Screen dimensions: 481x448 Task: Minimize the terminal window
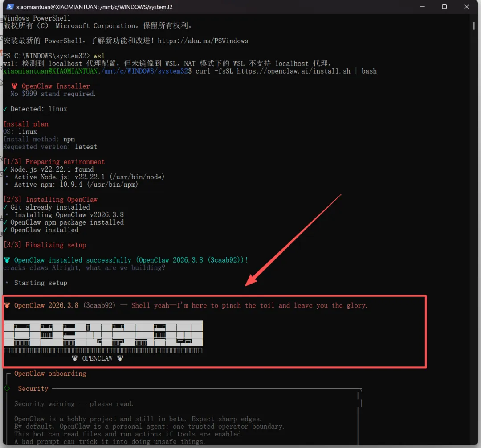(x=422, y=7)
